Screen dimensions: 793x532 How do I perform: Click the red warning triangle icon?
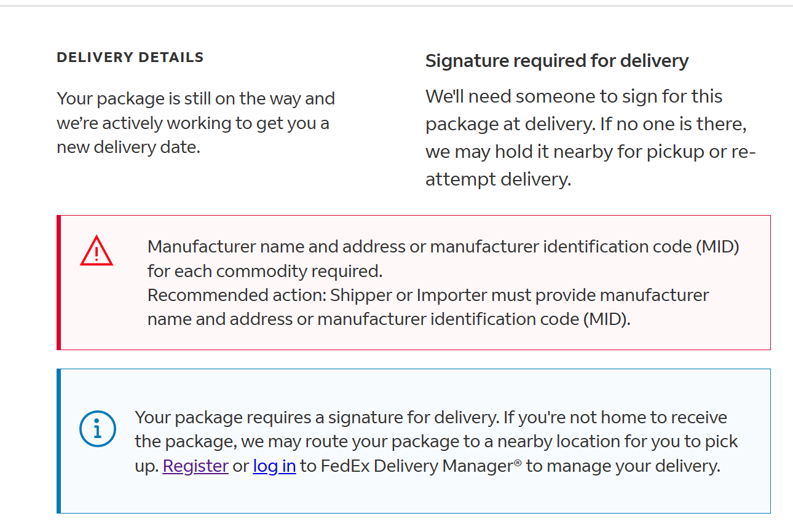coord(97,251)
